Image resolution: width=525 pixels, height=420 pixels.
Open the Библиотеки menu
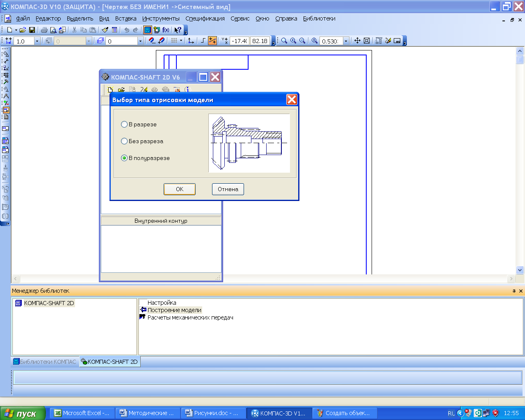319,18
